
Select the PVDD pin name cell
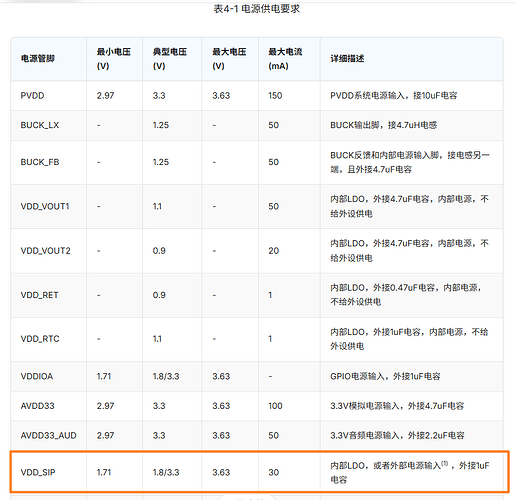(49, 96)
